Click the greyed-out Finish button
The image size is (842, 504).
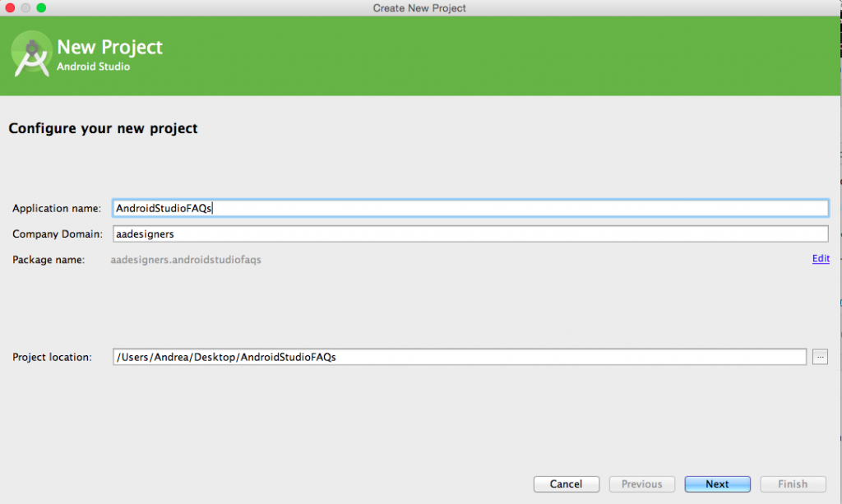[793, 484]
